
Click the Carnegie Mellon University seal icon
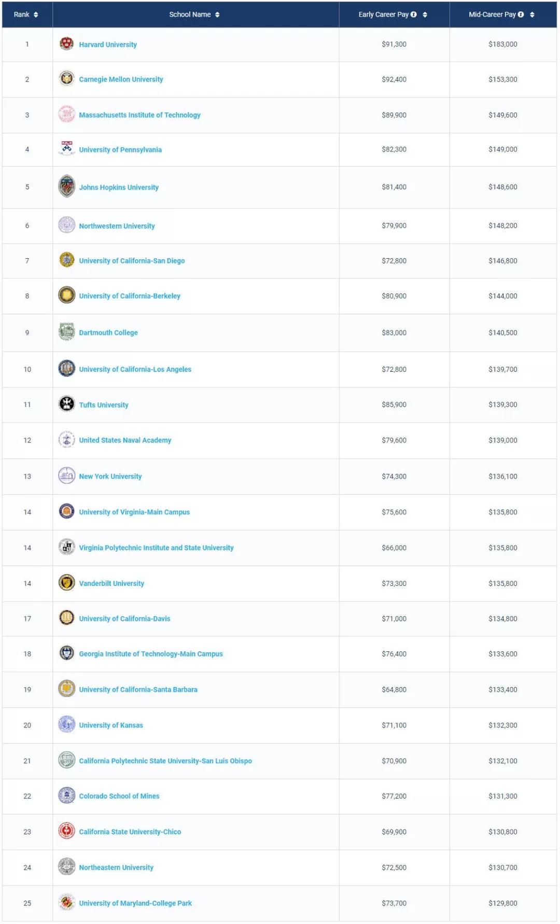coord(66,79)
